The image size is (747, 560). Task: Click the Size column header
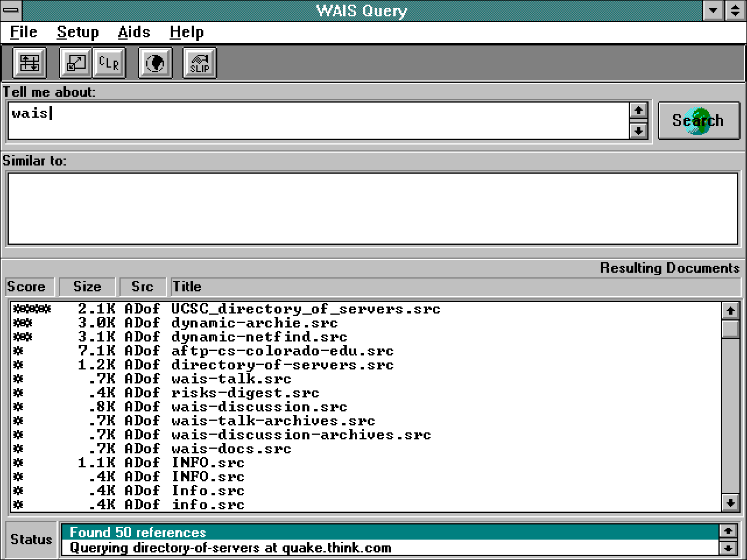coord(87,287)
